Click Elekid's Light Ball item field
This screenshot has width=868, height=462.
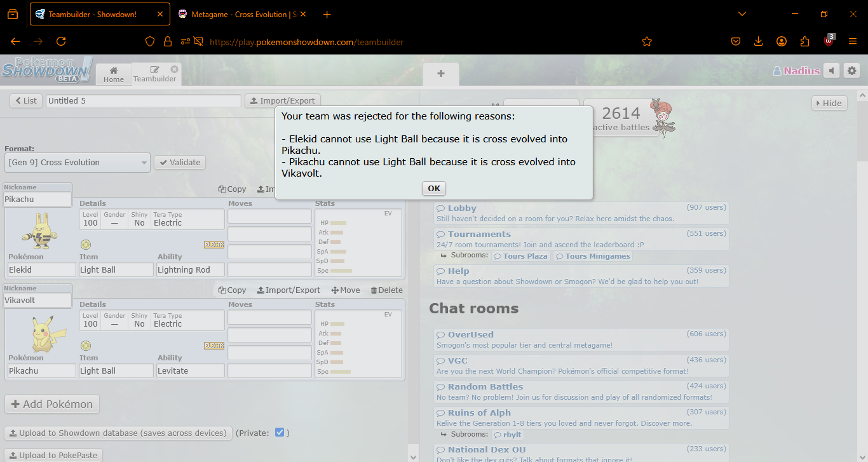coord(116,269)
